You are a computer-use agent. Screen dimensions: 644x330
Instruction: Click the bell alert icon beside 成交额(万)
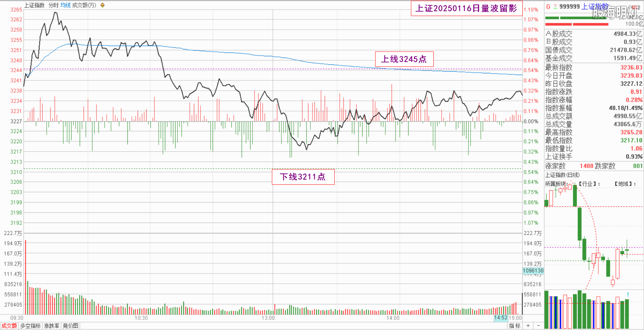click(x=102, y=5)
